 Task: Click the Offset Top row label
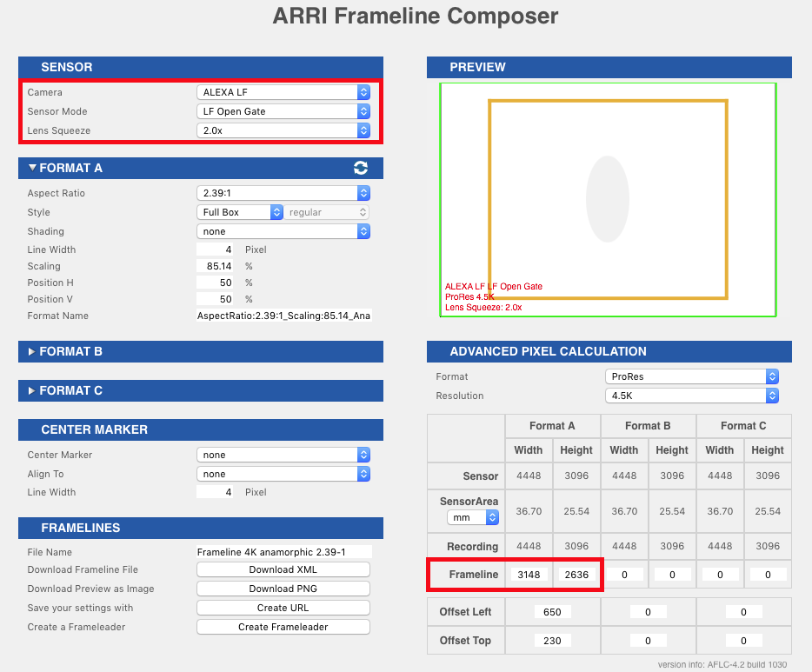466,641
